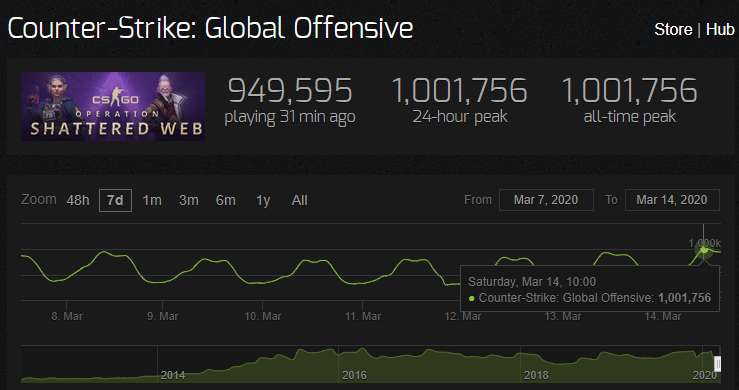Set chart zoom to 6m
The image size is (739, 390).
225,200
